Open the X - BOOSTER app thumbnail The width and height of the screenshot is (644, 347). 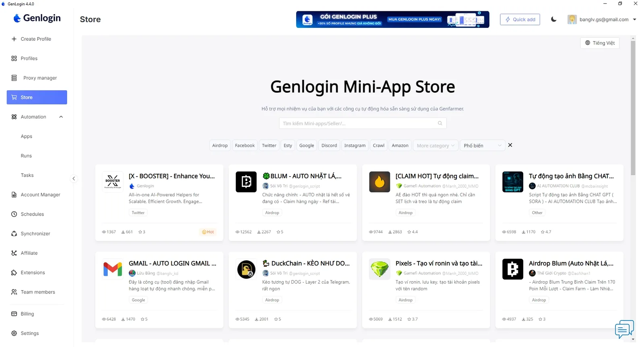(x=113, y=182)
